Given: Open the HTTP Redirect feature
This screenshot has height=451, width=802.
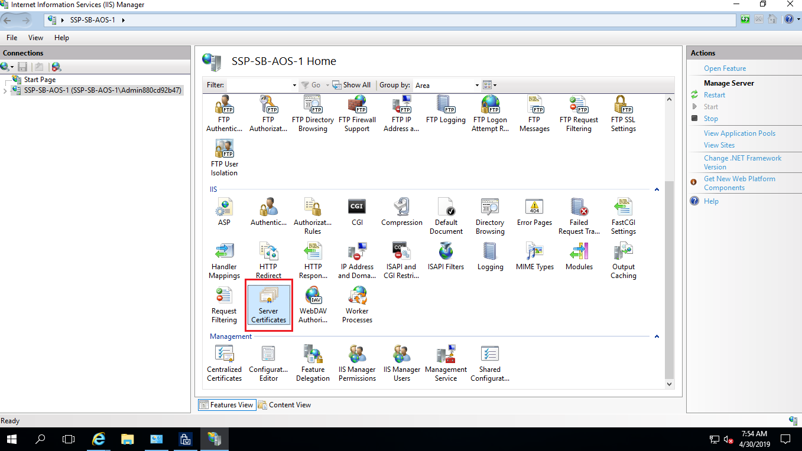Looking at the screenshot, I should tap(268, 260).
